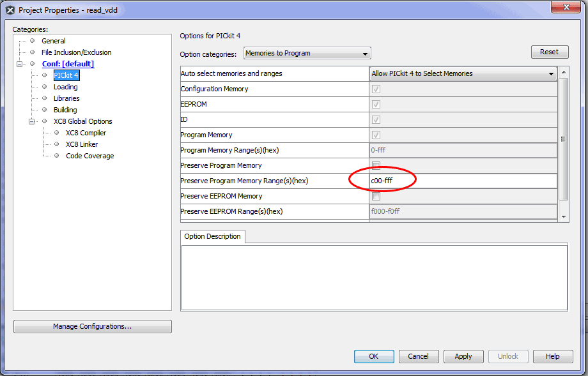Image resolution: width=588 pixels, height=376 pixels.
Task: Click the Option Description text area
Action: pyautogui.click(x=375, y=278)
